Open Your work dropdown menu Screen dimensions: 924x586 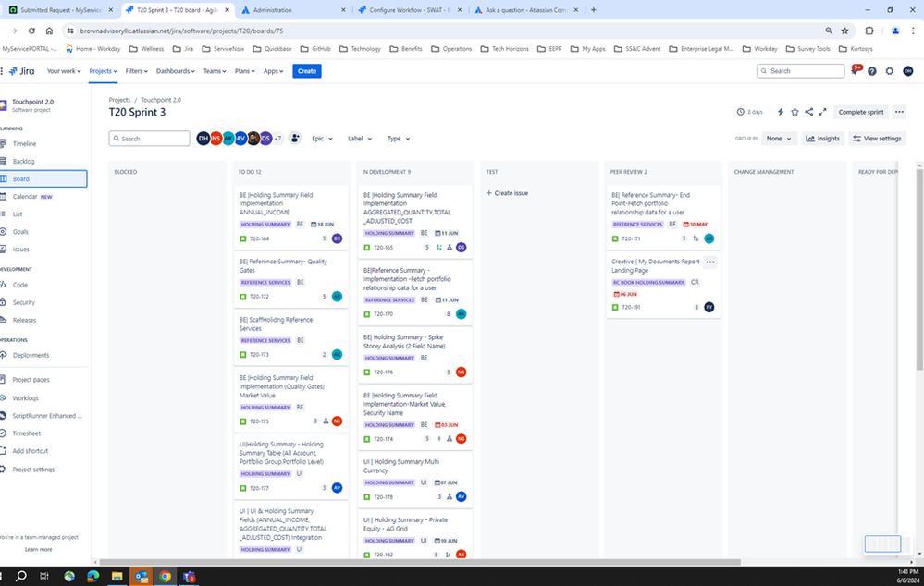64,71
